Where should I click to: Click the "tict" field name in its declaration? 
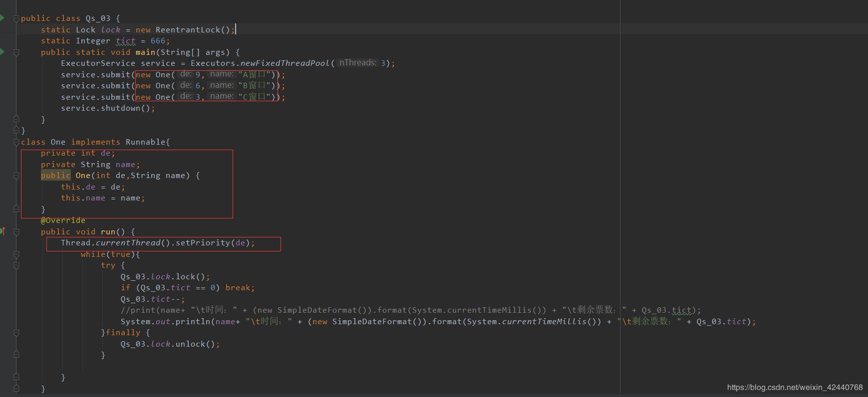tap(125, 41)
